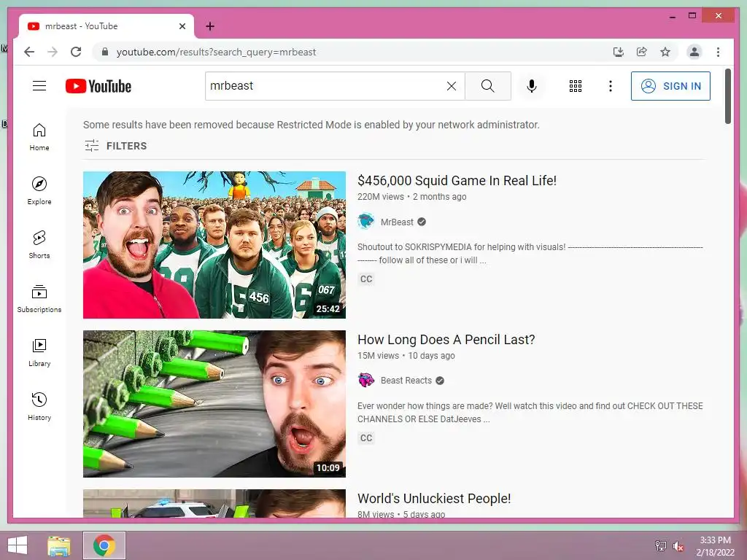Viewport: 747px width, 560px height.
Task: Open YouTube settings three-dot menu
Action: [611, 86]
